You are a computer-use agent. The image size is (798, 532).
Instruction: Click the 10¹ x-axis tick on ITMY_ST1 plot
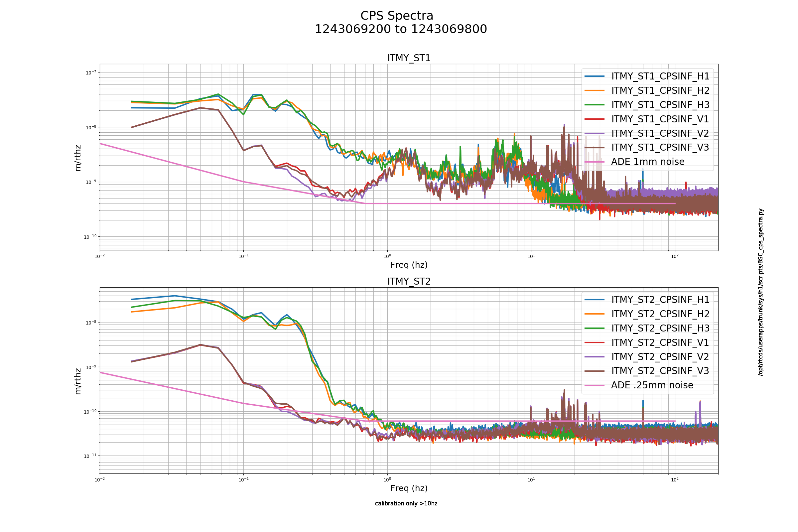[531, 256]
